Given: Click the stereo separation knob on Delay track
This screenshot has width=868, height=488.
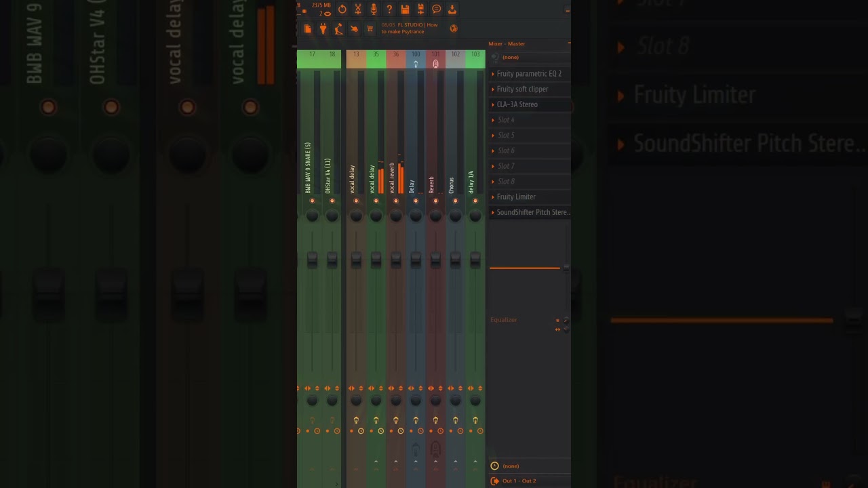Looking at the screenshot, I should pos(416,401).
